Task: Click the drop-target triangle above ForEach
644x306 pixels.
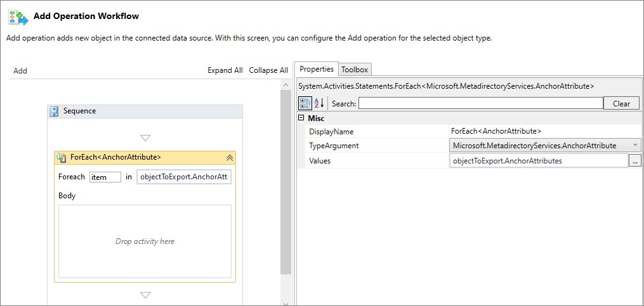Action: (145, 138)
